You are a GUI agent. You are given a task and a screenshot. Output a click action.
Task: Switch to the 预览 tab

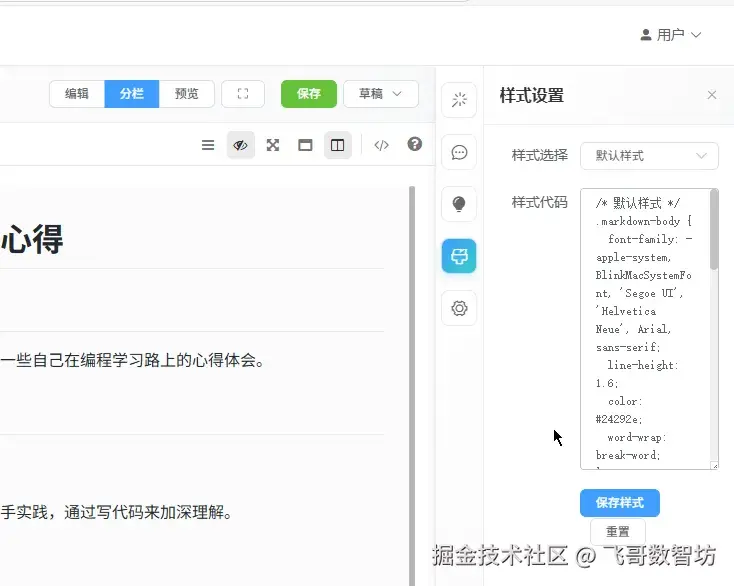(187, 94)
